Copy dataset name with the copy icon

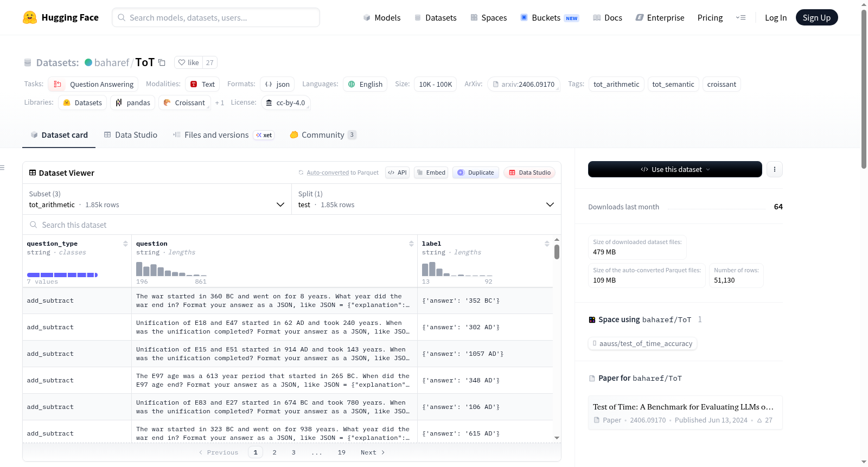coord(162,62)
